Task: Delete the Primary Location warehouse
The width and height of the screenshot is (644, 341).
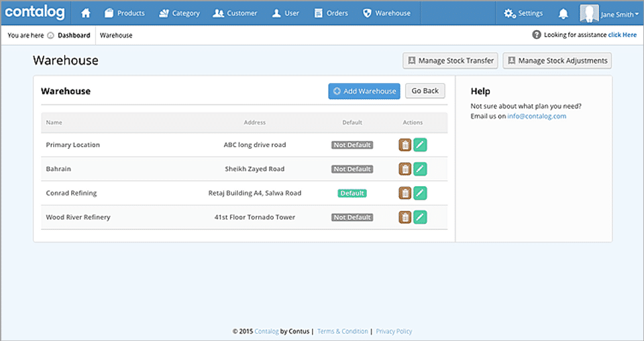Action: [405, 145]
